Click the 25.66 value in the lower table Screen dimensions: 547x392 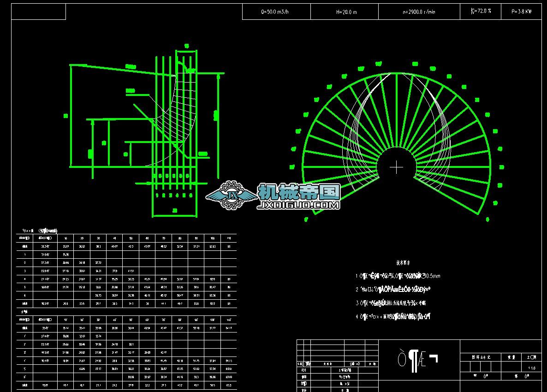pyautogui.click(x=65, y=344)
